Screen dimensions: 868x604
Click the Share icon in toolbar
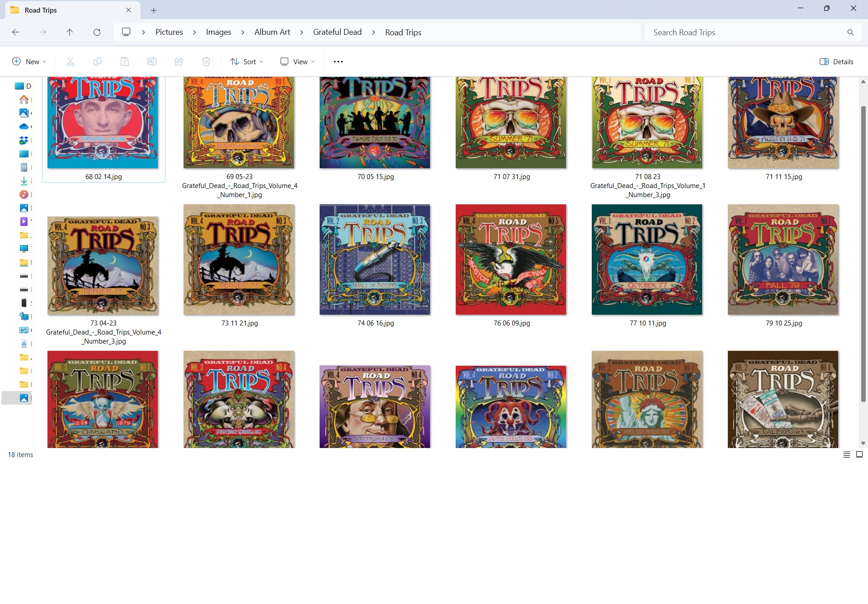tap(179, 61)
